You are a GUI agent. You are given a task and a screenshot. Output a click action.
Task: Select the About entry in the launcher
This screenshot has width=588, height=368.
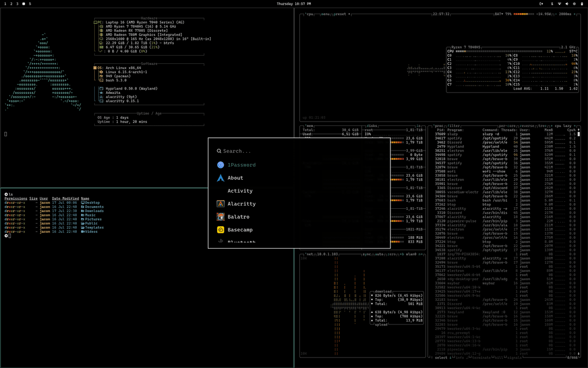pos(235,178)
